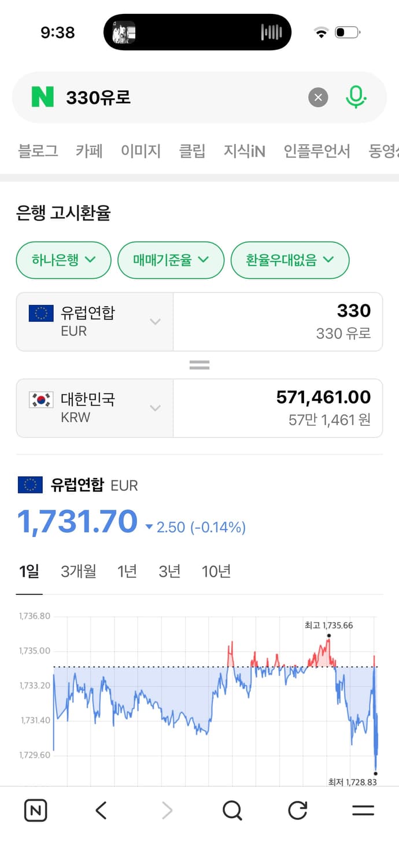
Task: Open the browser menu via hamburger icon
Action: tap(363, 810)
